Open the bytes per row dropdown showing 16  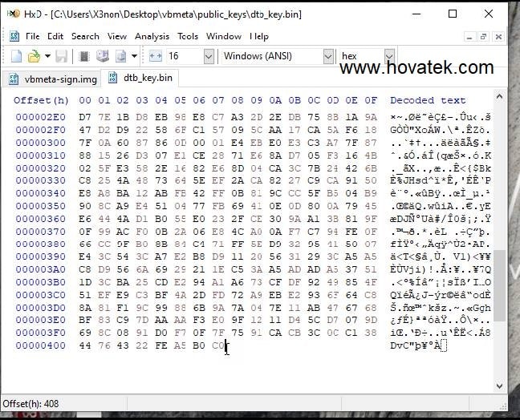tap(209, 56)
